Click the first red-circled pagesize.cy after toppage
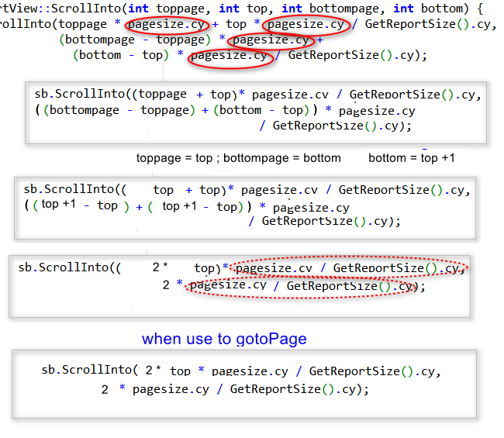The width and height of the screenshot is (504, 438). click(x=167, y=24)
